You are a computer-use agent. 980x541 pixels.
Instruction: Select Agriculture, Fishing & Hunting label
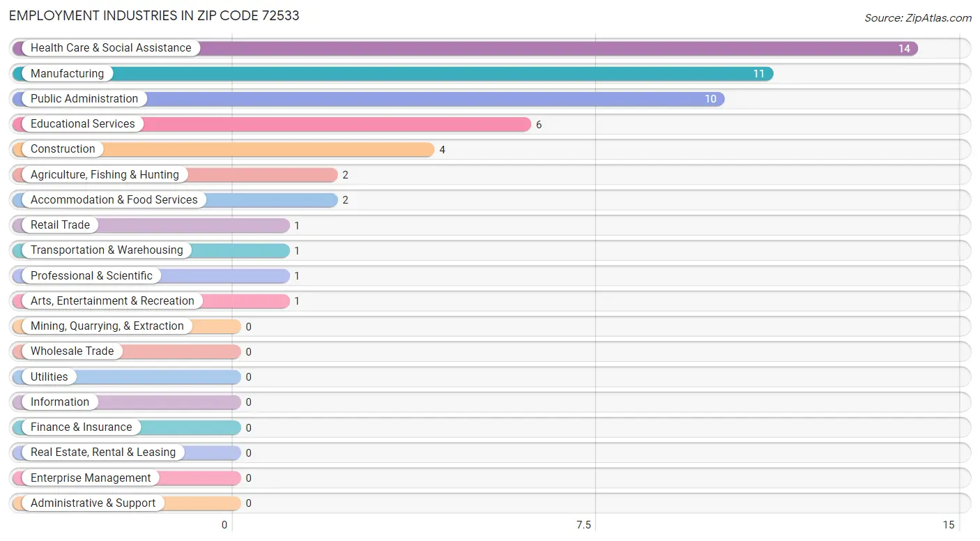point(105,175)
